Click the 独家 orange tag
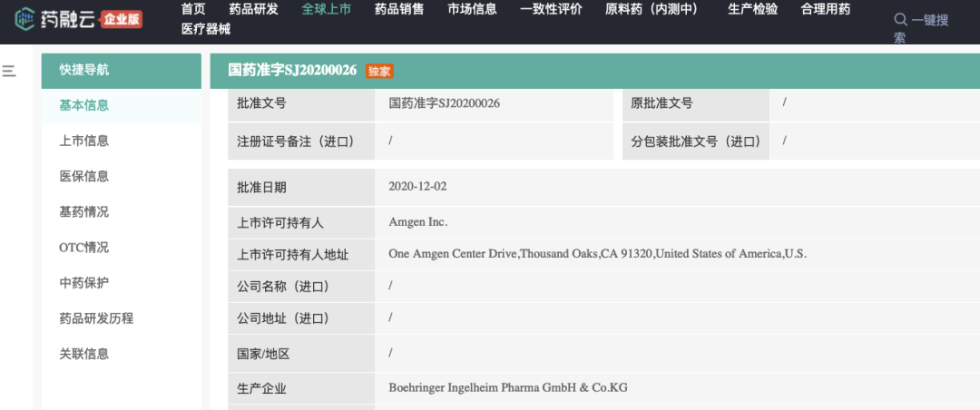Image resolution: width=980 pixels, height=410 pixels. pyautogui.click(x=379, y=72)
